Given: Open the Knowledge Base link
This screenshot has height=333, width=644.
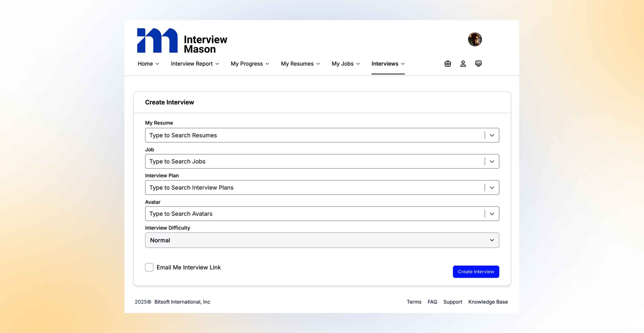Looking at the screenshot, I should tap(488, 302).
